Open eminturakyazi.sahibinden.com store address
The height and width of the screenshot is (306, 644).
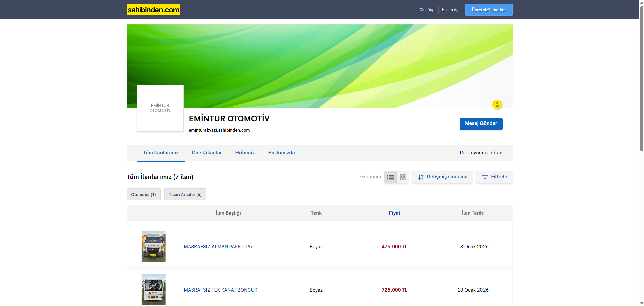pyautogui.click(x=219, y=130)
